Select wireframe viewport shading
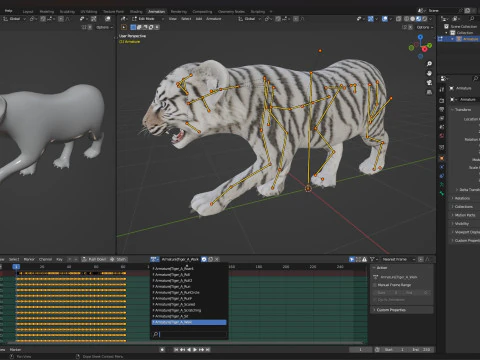Viewport: 480px width, 360px height. (407, 19)
